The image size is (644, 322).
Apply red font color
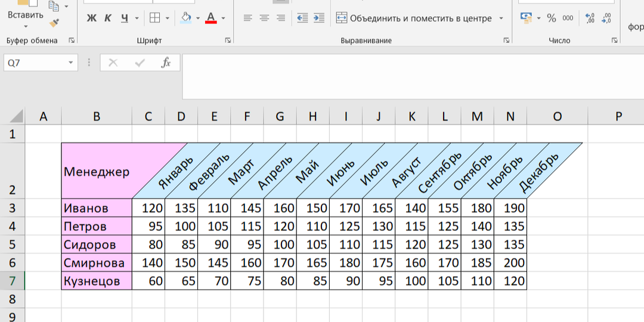coord(210,18)
